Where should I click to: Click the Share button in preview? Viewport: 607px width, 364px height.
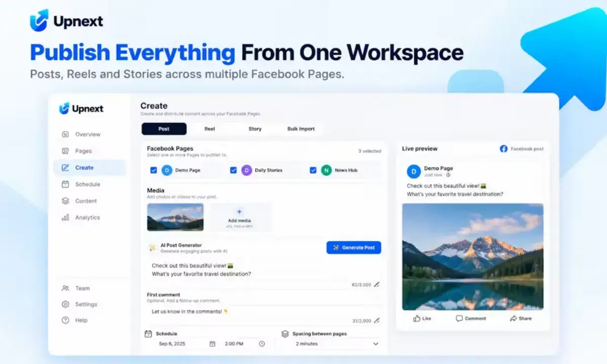(521, 318)
